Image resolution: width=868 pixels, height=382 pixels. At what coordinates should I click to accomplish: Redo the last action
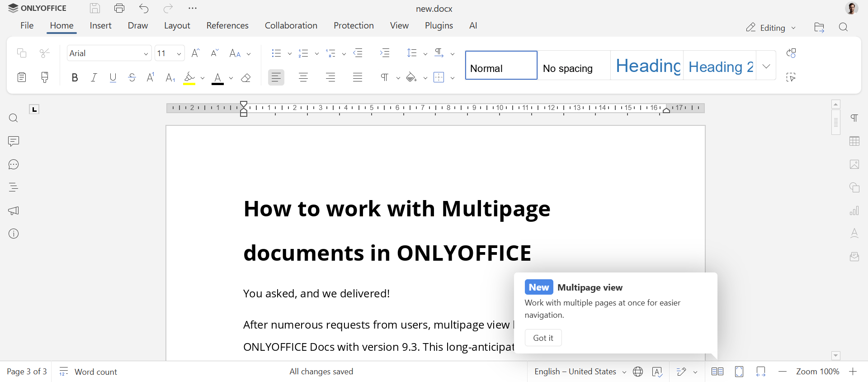click(x=168, y=8)
